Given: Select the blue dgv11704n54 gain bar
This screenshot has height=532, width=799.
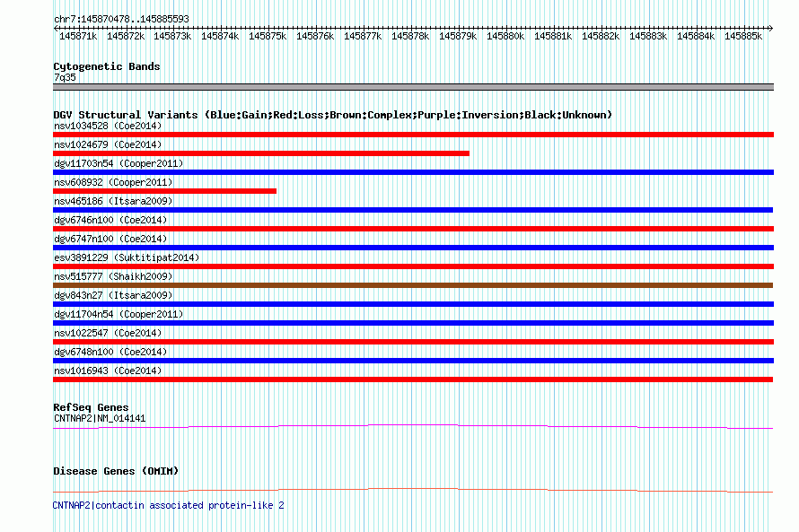Looking at the screenshot, I should 413,323.
